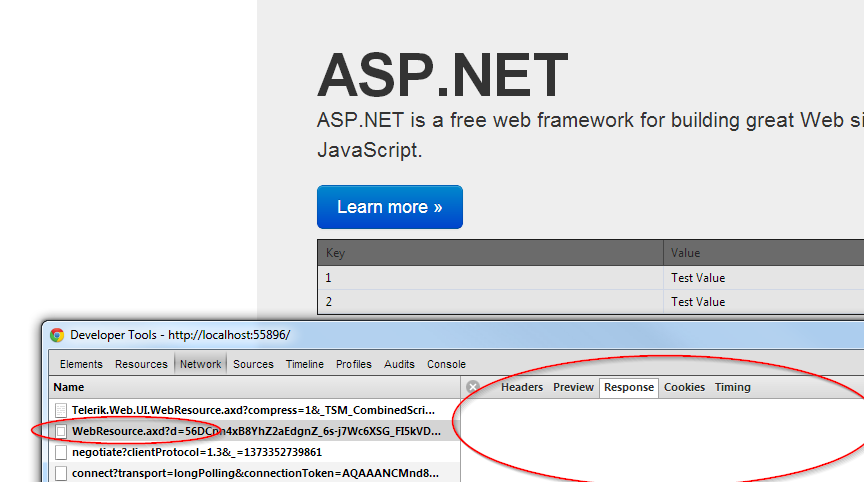The image size is (864, 482).
Task: Click the file icon beside connect?transport=longPolling
Action: (61, 473)
